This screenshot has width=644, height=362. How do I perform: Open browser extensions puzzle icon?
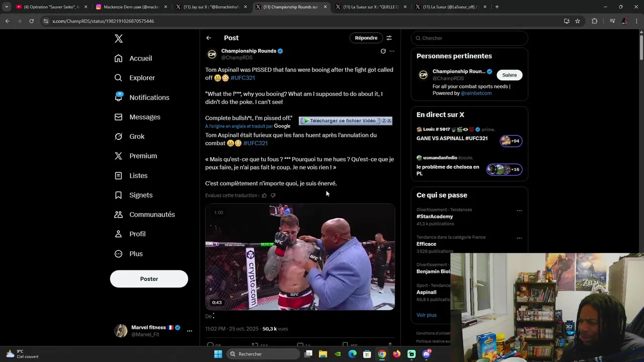pos(595,21)
